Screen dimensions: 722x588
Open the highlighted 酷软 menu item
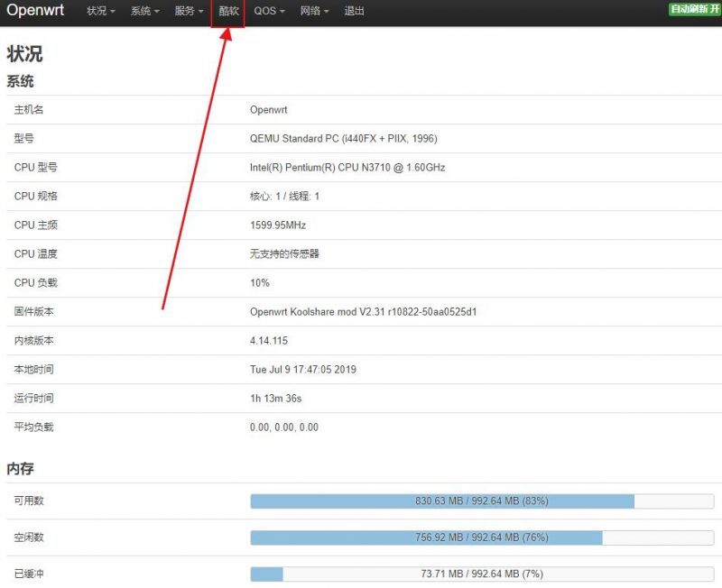click(228, 12)
